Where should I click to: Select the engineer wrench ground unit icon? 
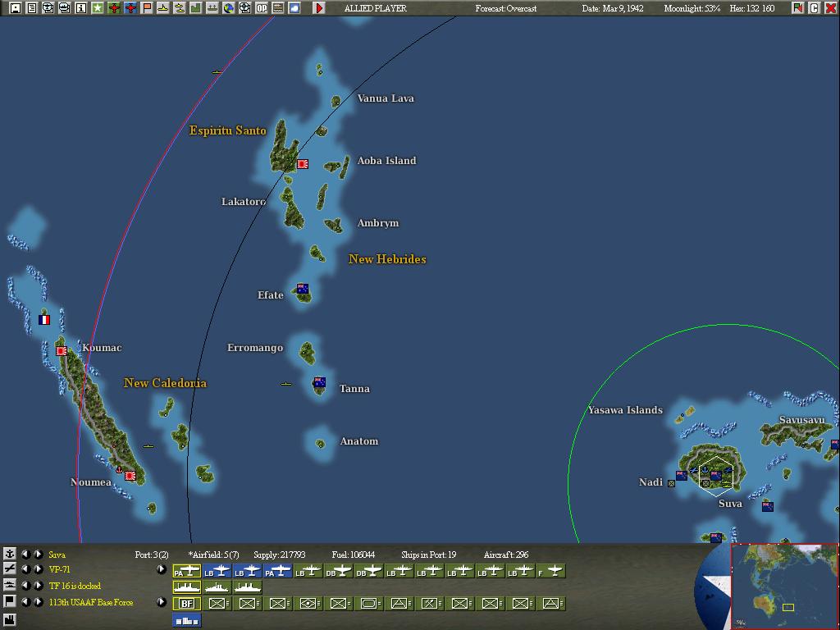(428, 603)
